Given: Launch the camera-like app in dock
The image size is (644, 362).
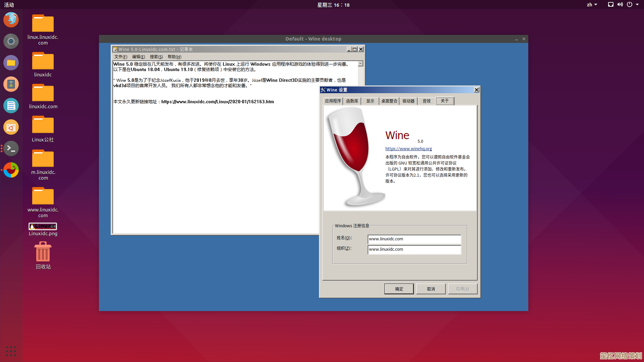Looking at the screenshot, I should click(11, 41).
